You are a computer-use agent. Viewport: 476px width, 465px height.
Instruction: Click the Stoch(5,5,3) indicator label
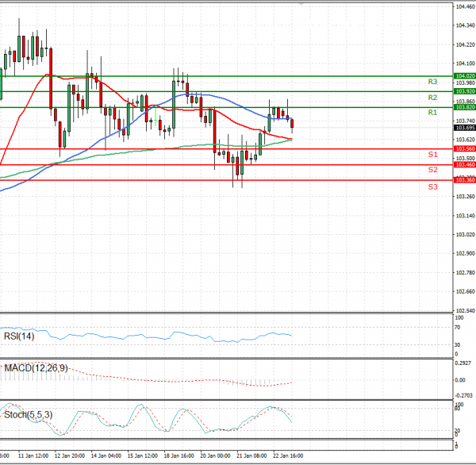(28, 414)
